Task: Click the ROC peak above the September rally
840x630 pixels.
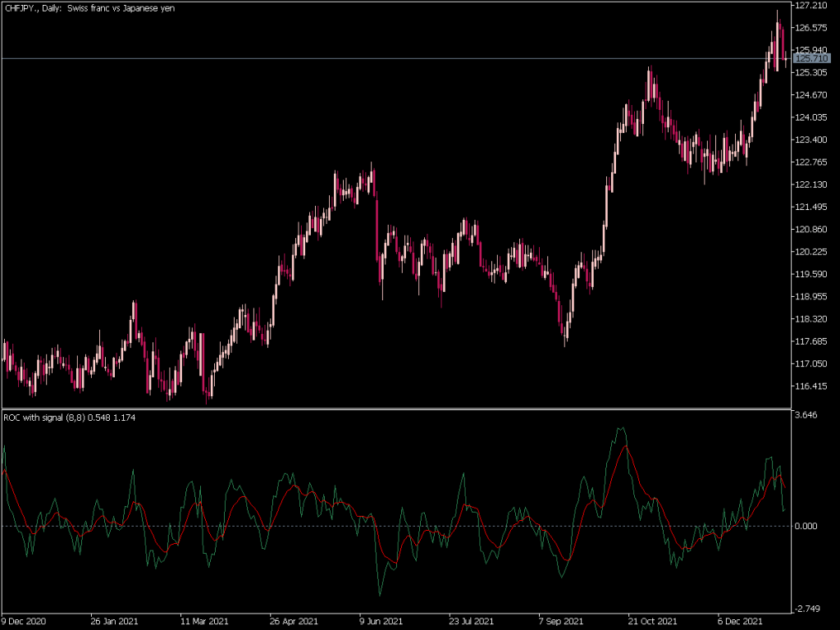Action: click(621, 427)
